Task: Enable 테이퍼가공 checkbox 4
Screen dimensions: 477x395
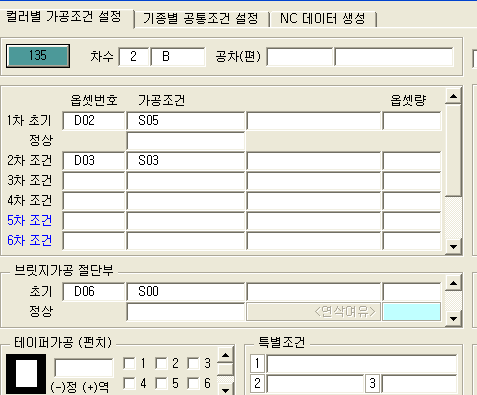Action: 129,383
